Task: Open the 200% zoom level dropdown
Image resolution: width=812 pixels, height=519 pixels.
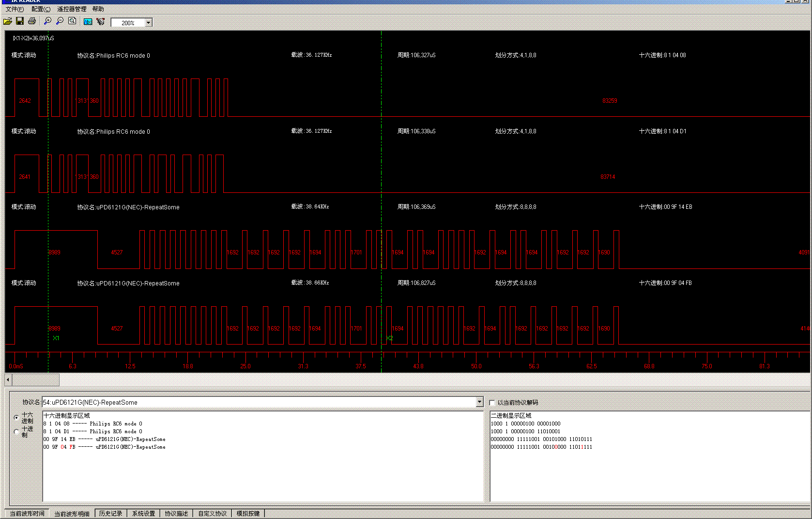Action: coord(149,23)
